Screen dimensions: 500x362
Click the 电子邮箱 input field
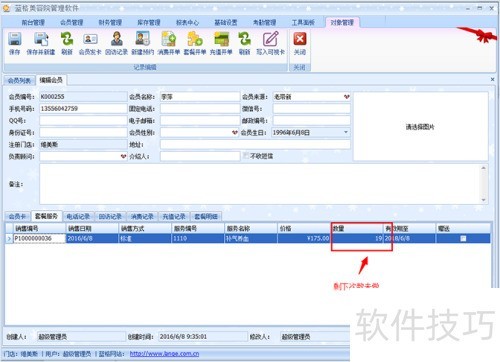(x=200, y=120)
